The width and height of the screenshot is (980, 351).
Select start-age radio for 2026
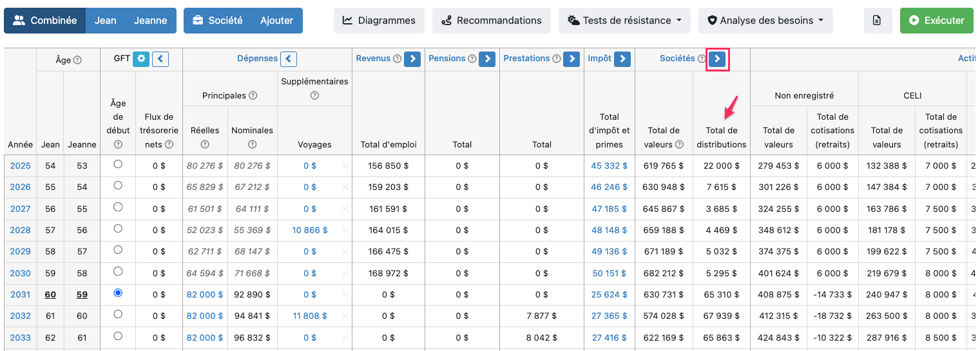coord(118,185)
